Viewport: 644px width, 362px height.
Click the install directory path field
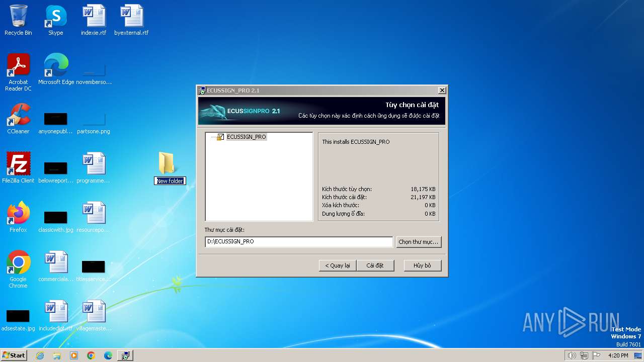tap(299, 242)
